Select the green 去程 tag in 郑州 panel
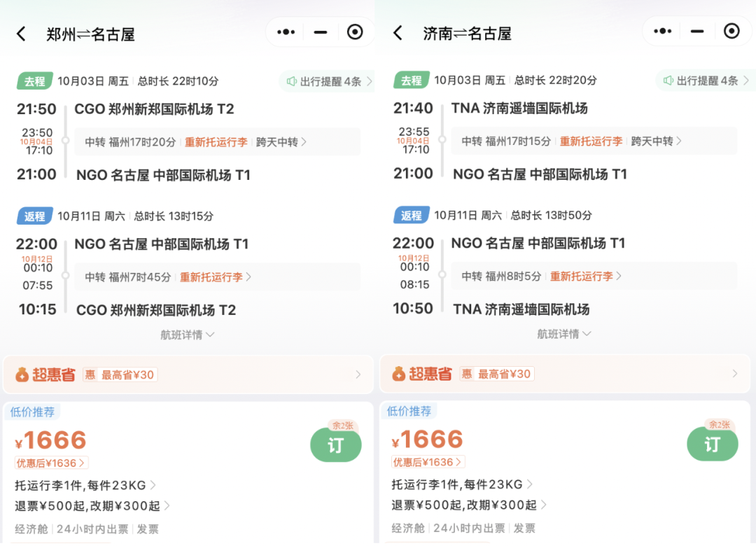The height and width of the screenshot is (546, 756). 35,81
